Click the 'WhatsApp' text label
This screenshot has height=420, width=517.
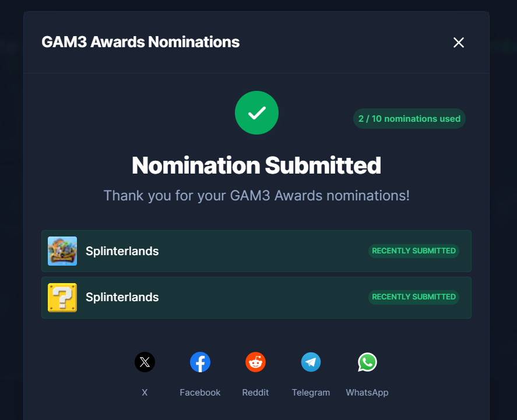coord(367,393)
